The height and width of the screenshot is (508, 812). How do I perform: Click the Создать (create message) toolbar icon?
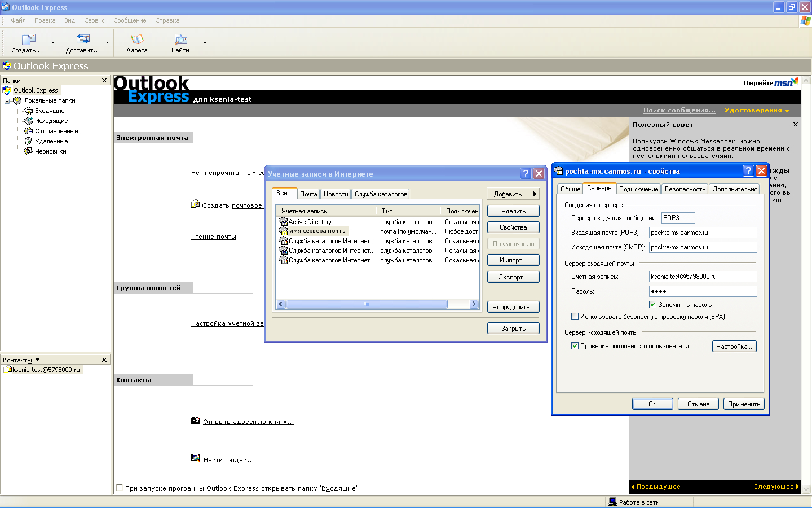pos(28,40)
